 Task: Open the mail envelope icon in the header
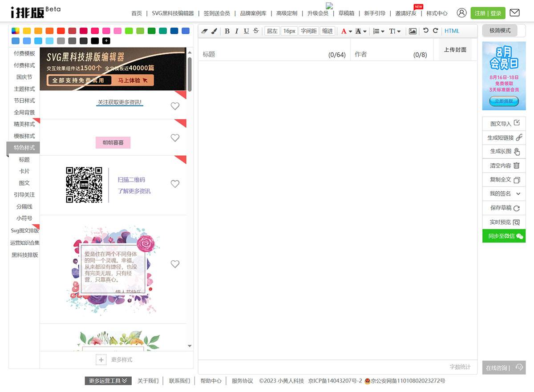click(514, 13)
